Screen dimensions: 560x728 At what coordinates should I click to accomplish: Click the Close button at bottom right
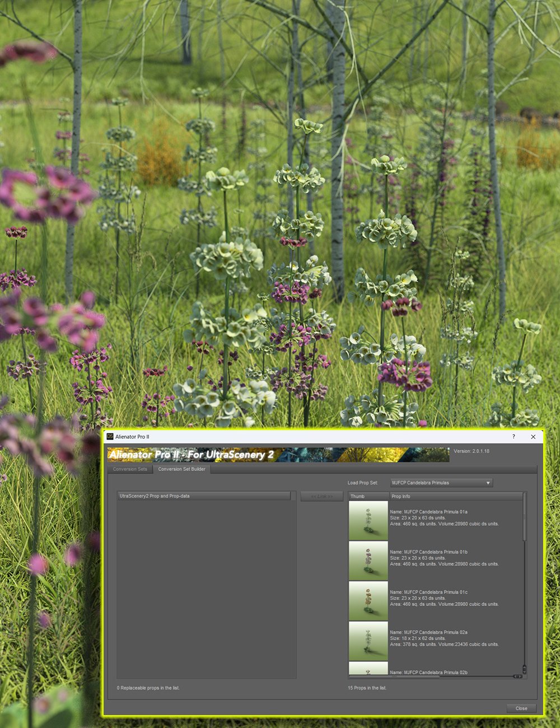coord(521,708)
